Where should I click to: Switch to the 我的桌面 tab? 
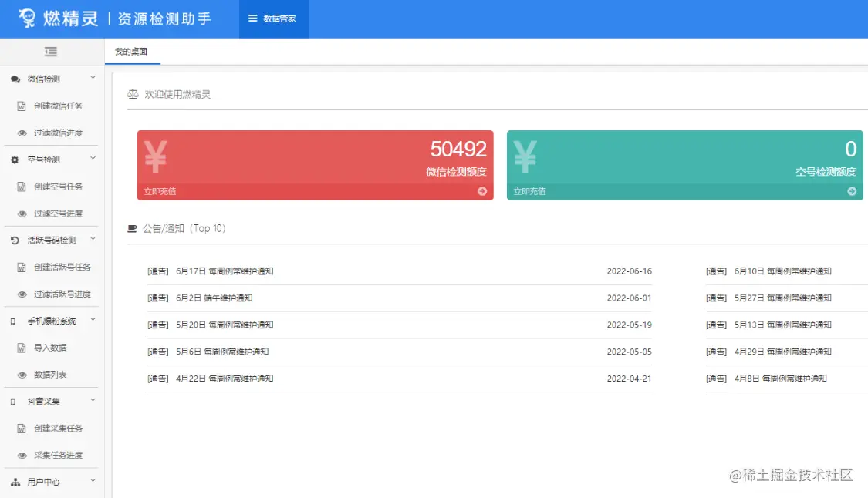tap(130, 52)
